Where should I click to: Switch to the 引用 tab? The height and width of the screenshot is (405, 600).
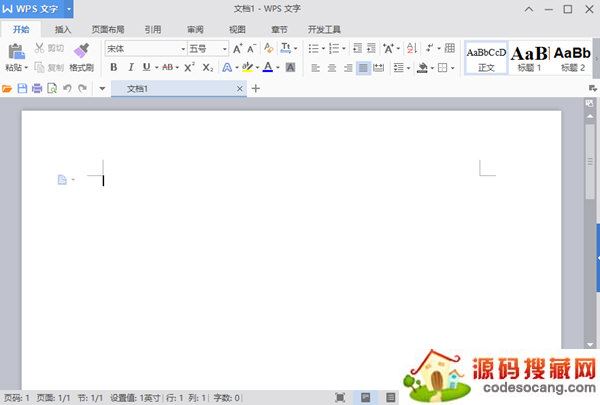(x=153, y=29)
